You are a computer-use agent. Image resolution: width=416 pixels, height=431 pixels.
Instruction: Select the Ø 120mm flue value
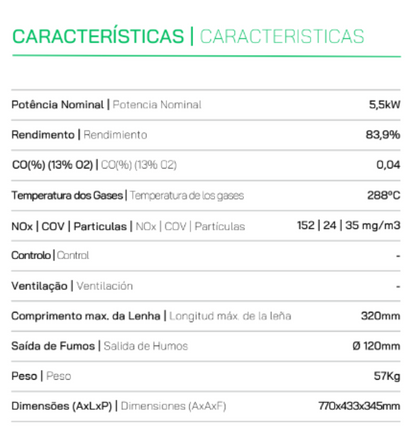pos(376,346)
